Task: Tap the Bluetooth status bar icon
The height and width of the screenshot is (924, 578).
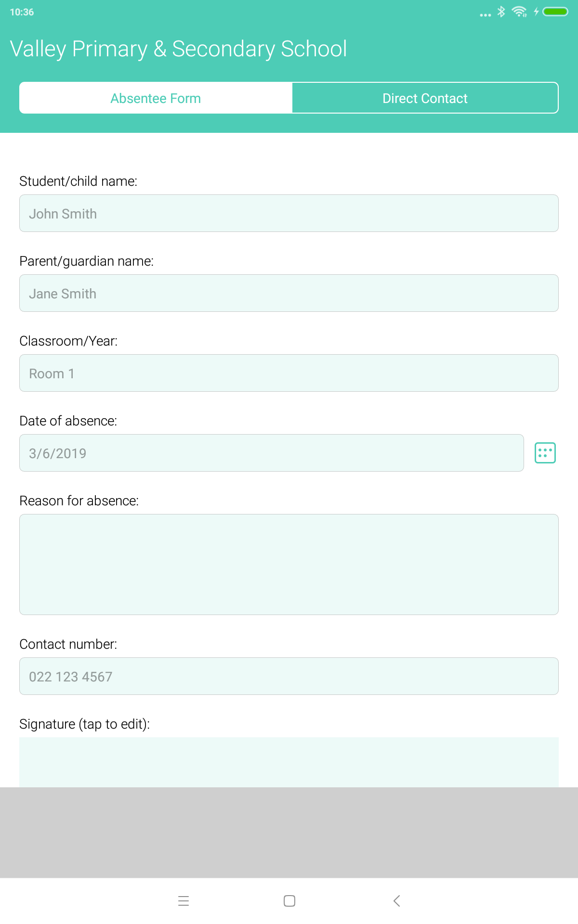Action: (501, 12)
